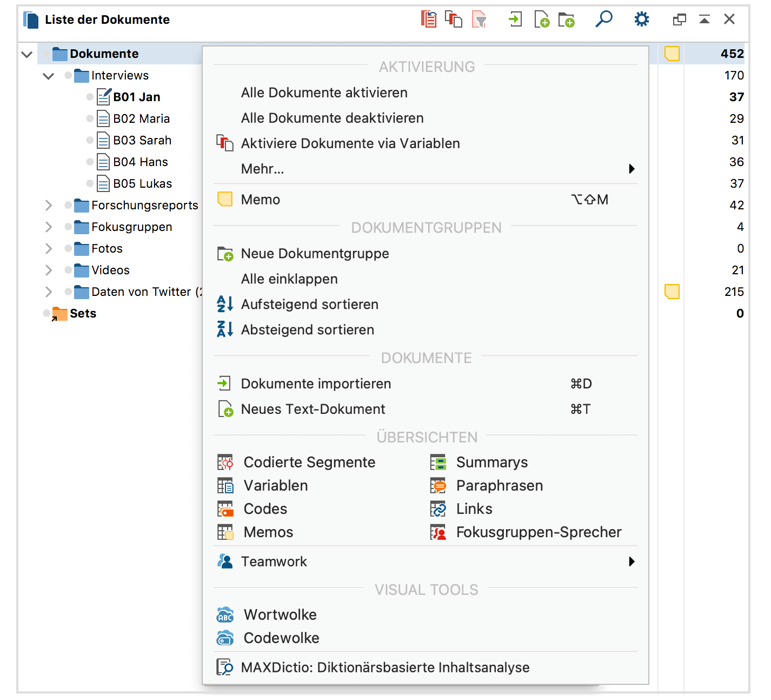Click the Codierte Segmente table icon
This screenshot has height=700, width=771.
(225, 463)
